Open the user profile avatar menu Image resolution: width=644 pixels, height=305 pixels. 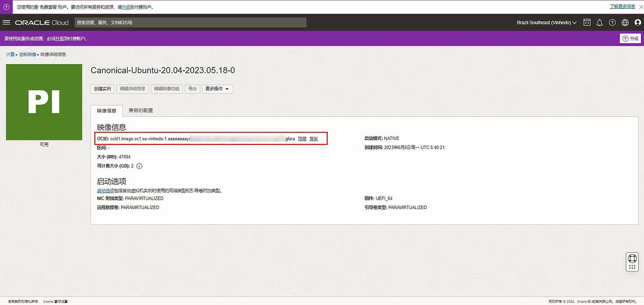(x=638, y=23)
